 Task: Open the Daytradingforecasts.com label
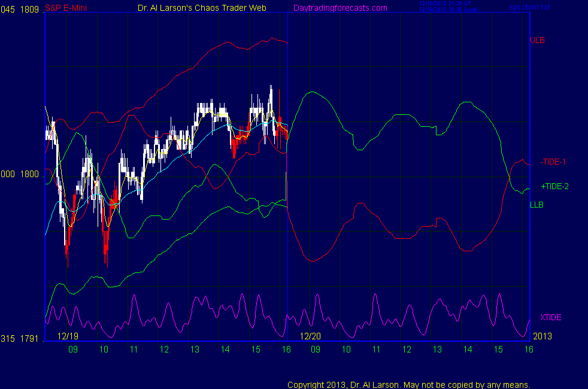tap(340, 8)
